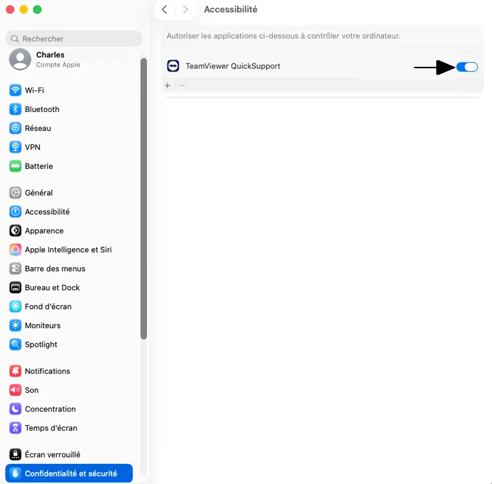Viewport: 492px width, 484px height.
Task: Select Réseau in the sidebar
Action: (69, 128)
